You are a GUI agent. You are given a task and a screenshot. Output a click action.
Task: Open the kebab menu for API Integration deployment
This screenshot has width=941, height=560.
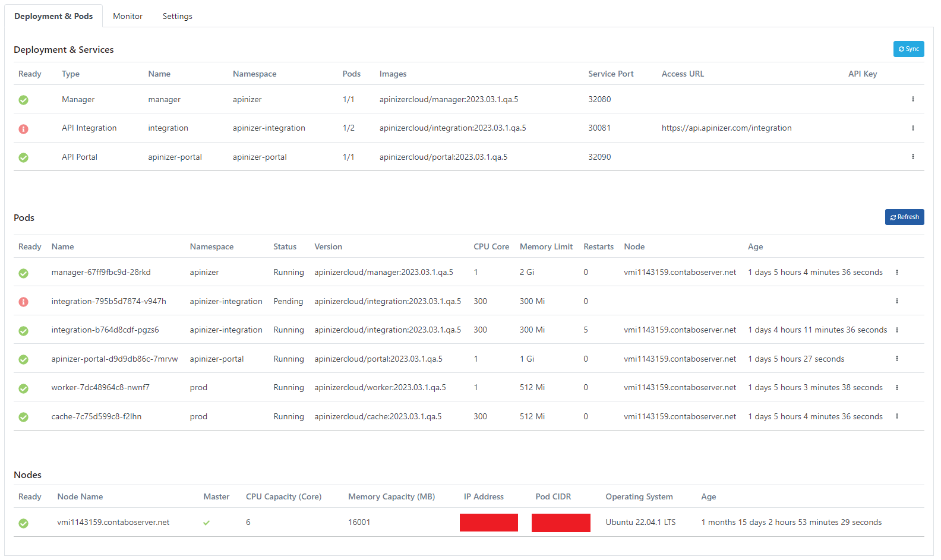pos(912,128)
